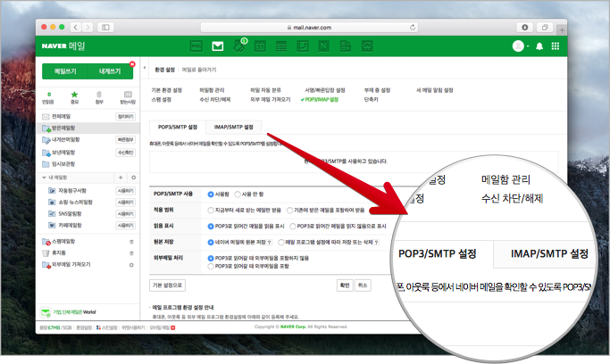The image size is (610, 364).
Task: Click the Safari show tabs overview button
Action: (x=545, y=27)
